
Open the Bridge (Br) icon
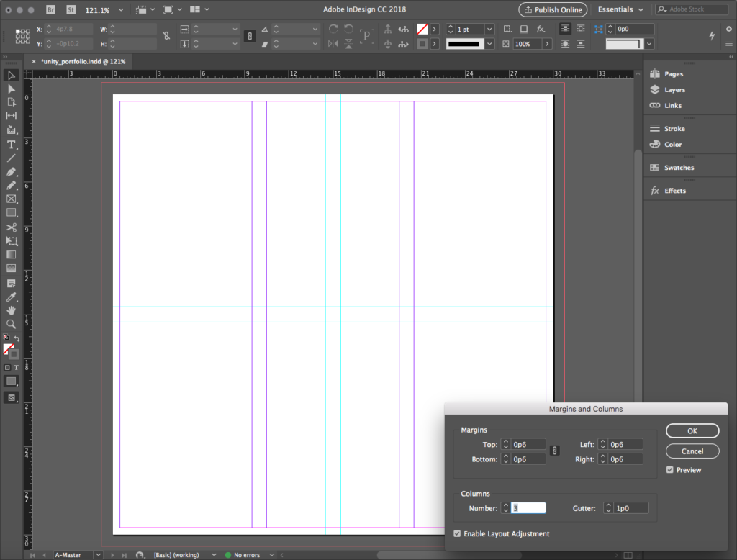tap(51, 10)
